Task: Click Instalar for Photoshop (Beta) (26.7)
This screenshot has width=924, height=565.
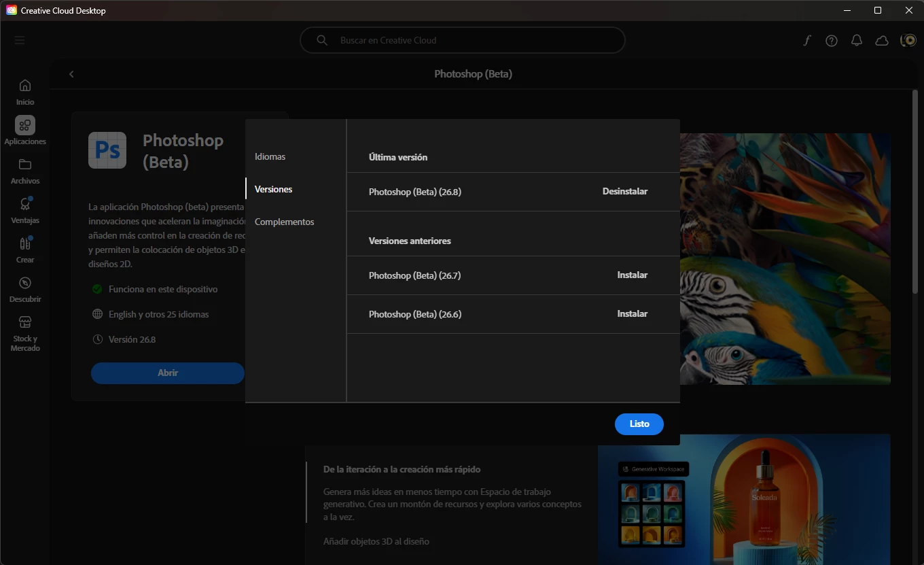Action: pyautogui.click(x=633, y=275)
